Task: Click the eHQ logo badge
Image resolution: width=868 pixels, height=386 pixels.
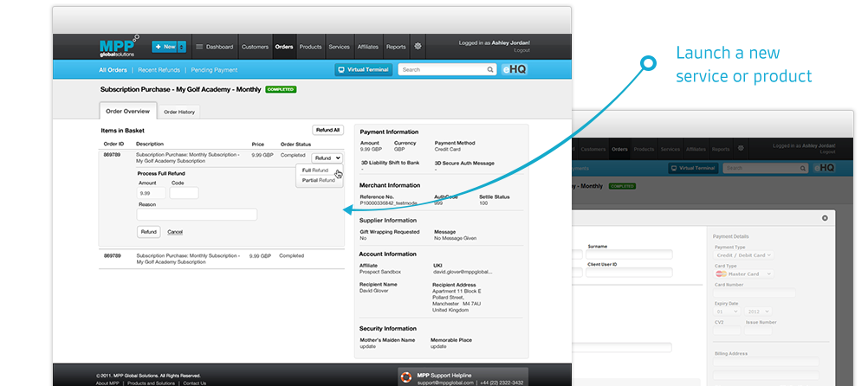Action: pyautogui.click(x=513, y=69)
